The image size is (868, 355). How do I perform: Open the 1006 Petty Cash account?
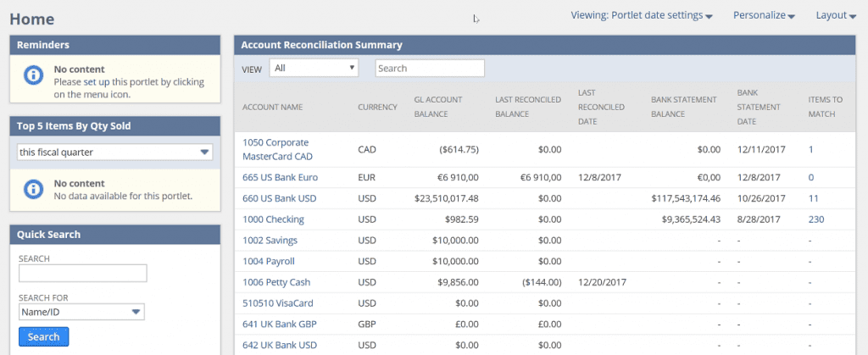pos(275,281)
